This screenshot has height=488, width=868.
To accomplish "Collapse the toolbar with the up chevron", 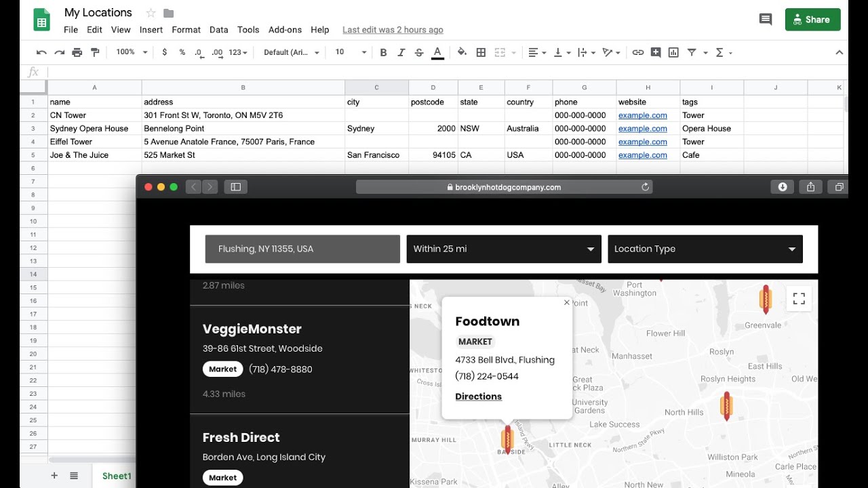I will [839, 52].
